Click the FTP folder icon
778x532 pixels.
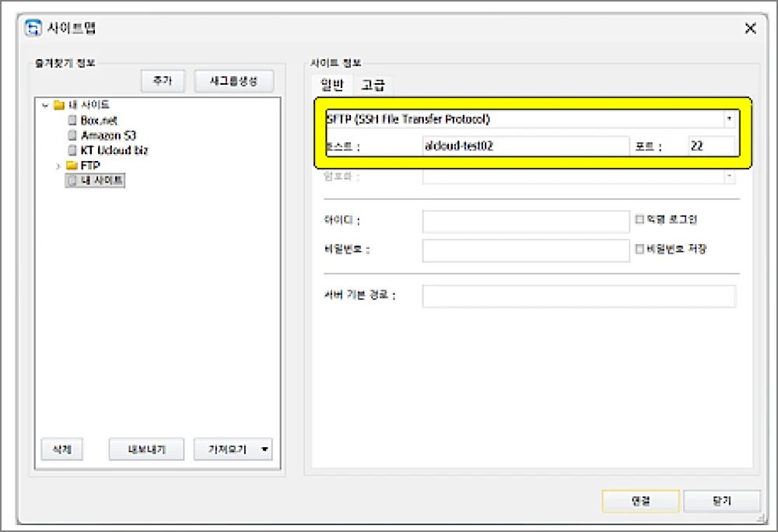coord(72,165)
